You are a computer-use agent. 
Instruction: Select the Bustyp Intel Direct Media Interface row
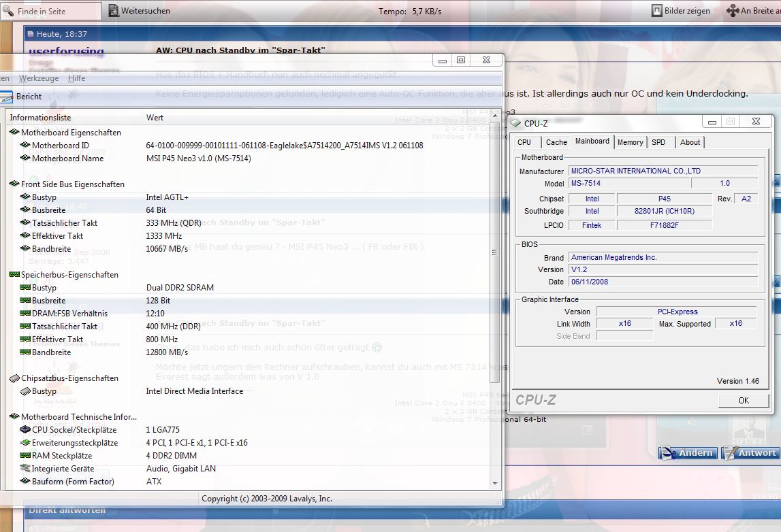click(249, 391)
